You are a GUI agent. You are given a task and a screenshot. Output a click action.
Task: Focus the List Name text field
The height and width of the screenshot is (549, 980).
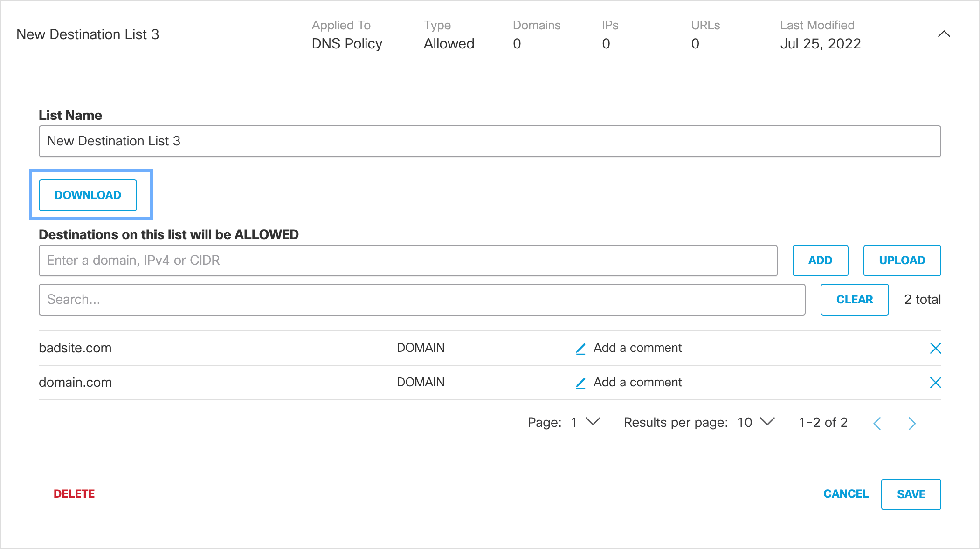[x=490, y=141]
